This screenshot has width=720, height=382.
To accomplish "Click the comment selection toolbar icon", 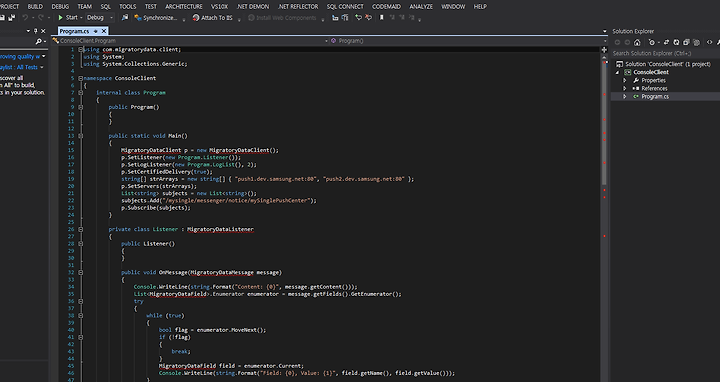I will click(x=345, y=18).
